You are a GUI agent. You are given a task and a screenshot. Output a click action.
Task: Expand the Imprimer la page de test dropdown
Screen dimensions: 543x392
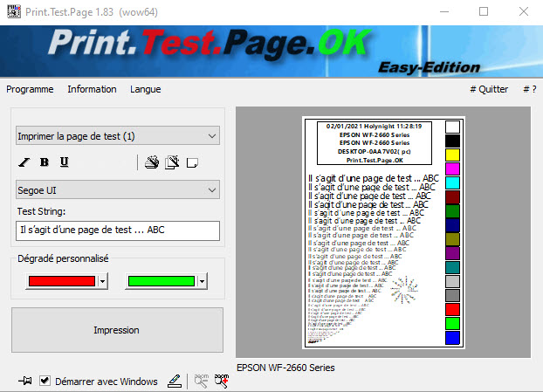[x=213, y=136]
